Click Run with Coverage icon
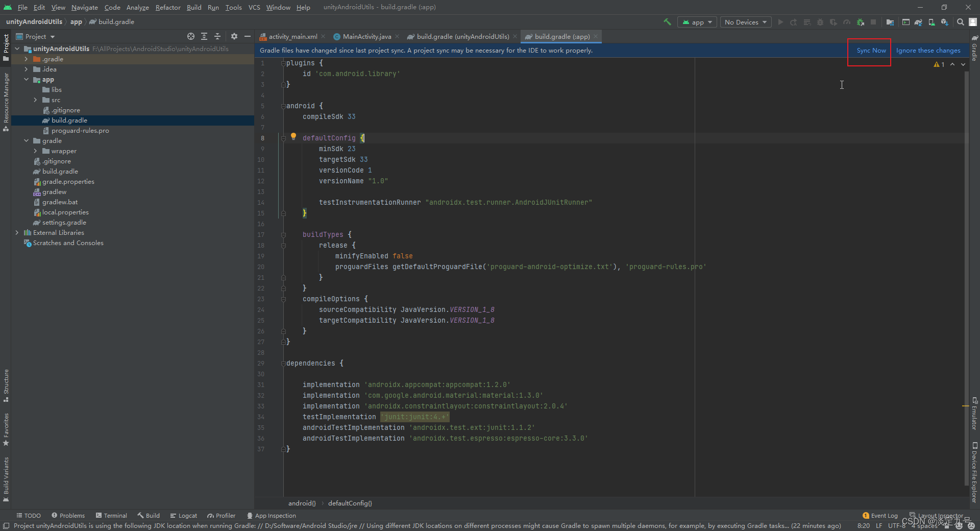Screen dimensions: 980x531 (834, 22)
